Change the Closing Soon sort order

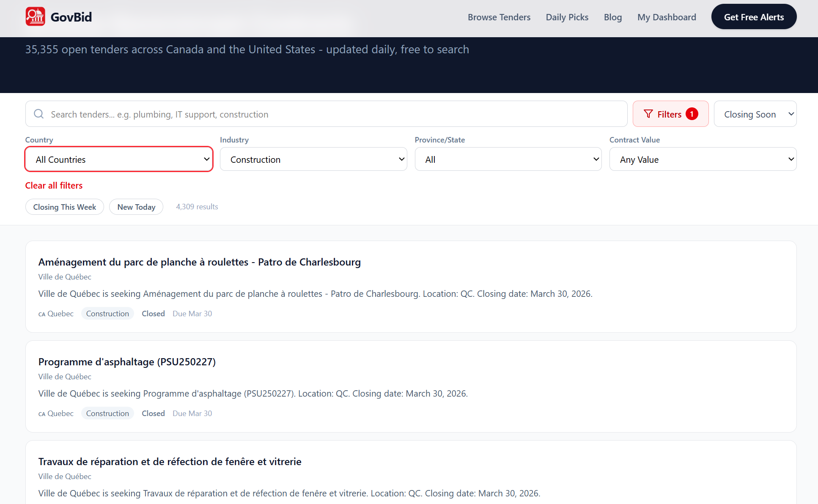[x=755, y=114]
